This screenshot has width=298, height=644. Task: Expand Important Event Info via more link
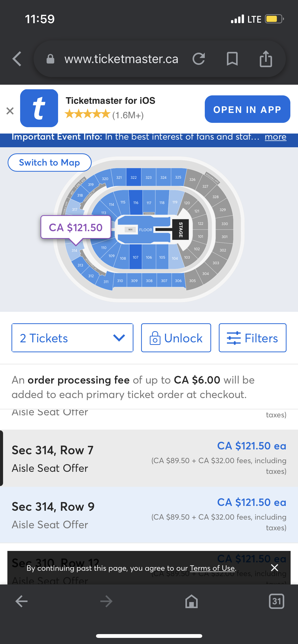tap(276, 137)
